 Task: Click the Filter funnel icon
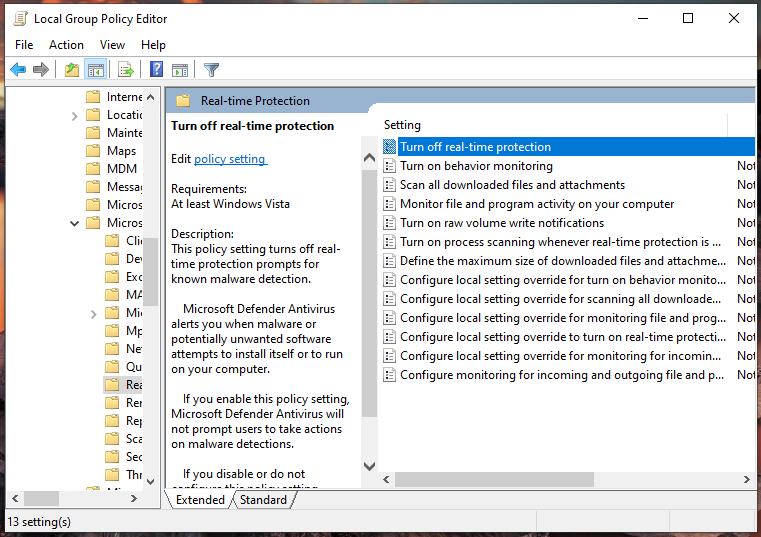211,69
